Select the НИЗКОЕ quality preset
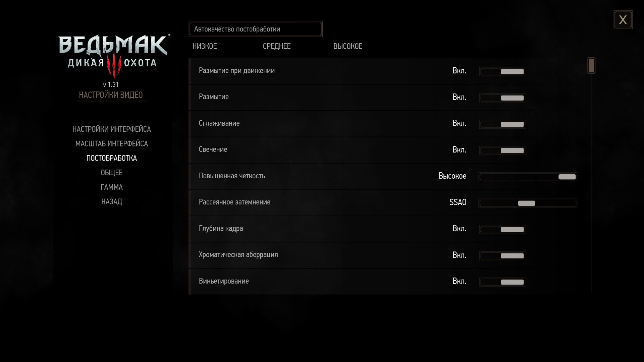Viewport: 644px width, 362px height. (x=205, y=46)
